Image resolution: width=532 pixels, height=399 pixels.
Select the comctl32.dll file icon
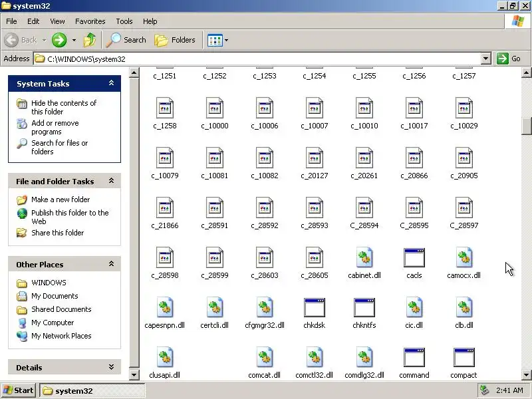pos(314,357)
